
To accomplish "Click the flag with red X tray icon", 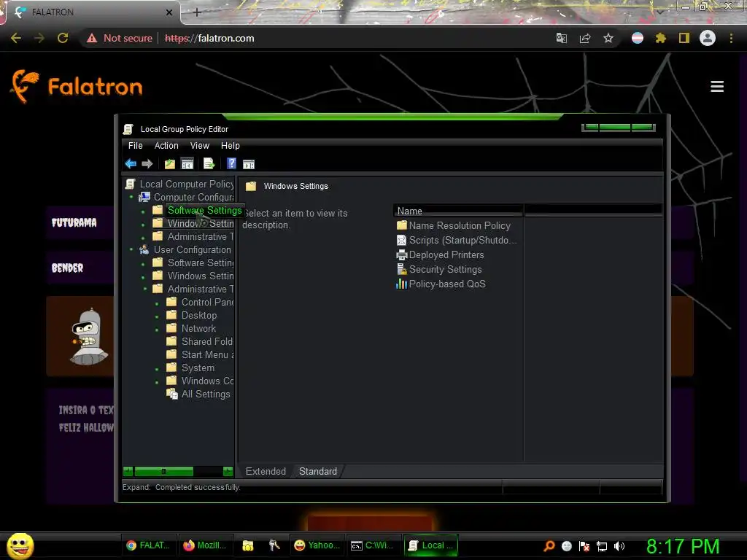I will click(584, 546).
